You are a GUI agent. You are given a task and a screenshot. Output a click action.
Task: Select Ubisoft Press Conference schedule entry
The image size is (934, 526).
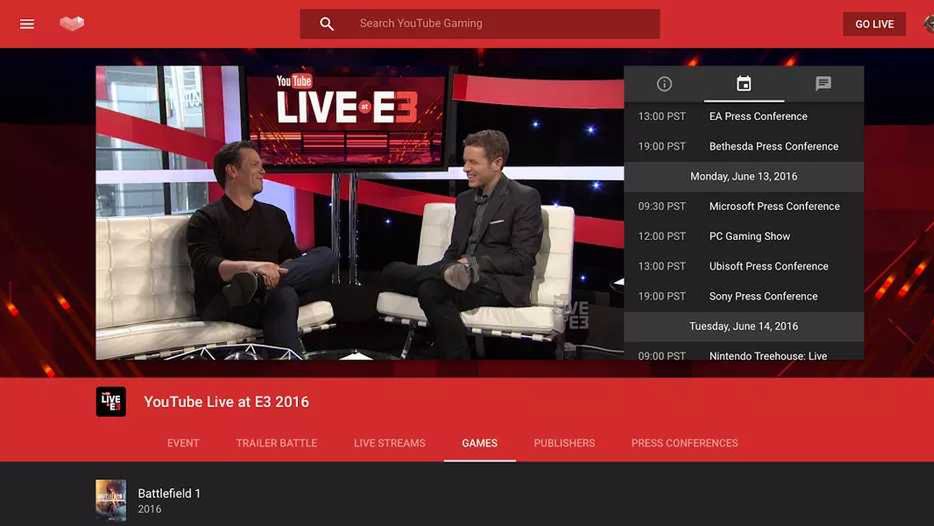[x=744, y=266]
